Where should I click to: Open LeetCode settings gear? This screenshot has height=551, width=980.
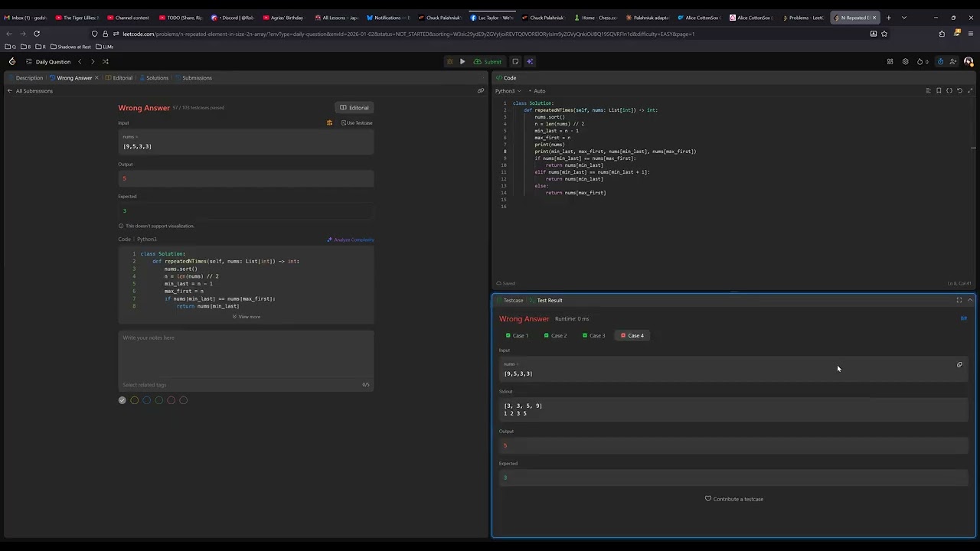tap(905, 62)
